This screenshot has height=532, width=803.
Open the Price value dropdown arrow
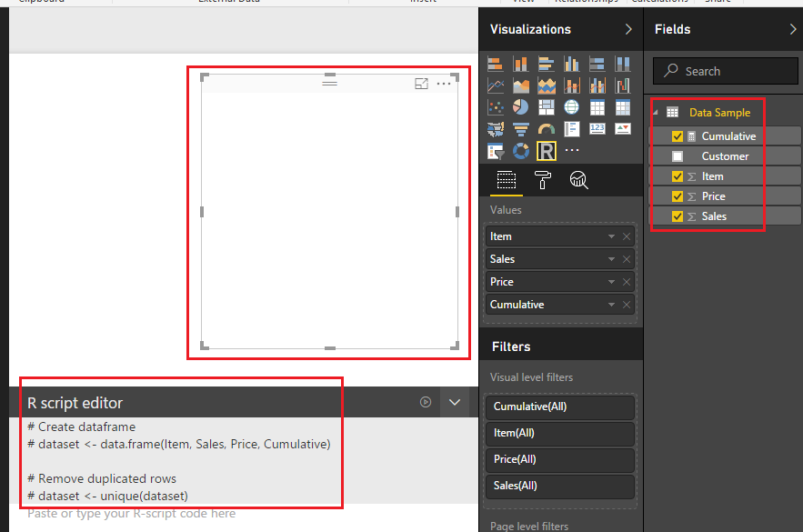pos(611,282)
